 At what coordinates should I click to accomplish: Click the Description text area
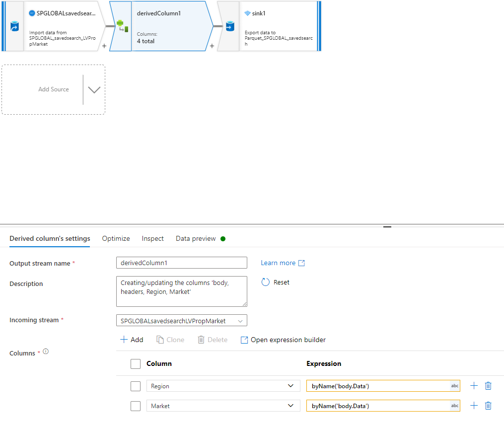(182, 291)
